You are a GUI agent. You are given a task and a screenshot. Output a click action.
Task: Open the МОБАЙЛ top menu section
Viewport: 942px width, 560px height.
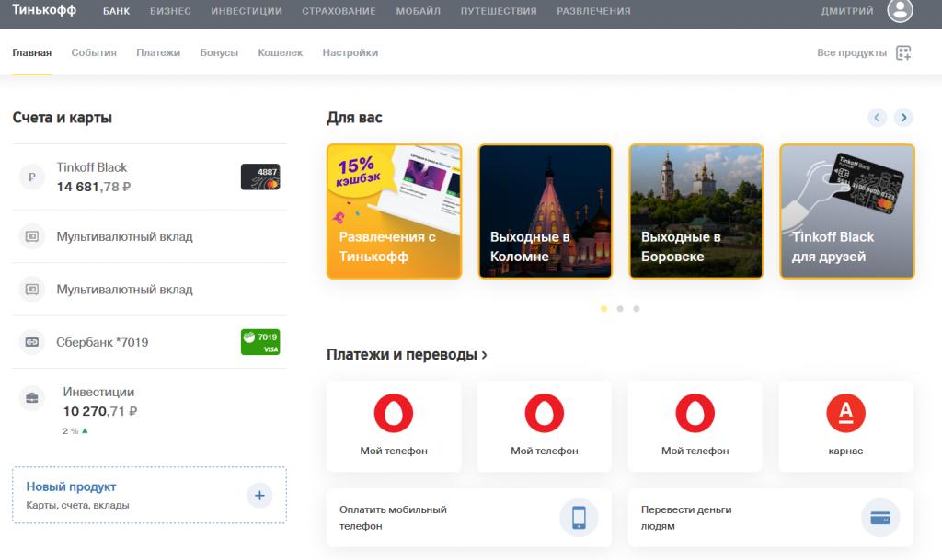click(x=419, y=11)
